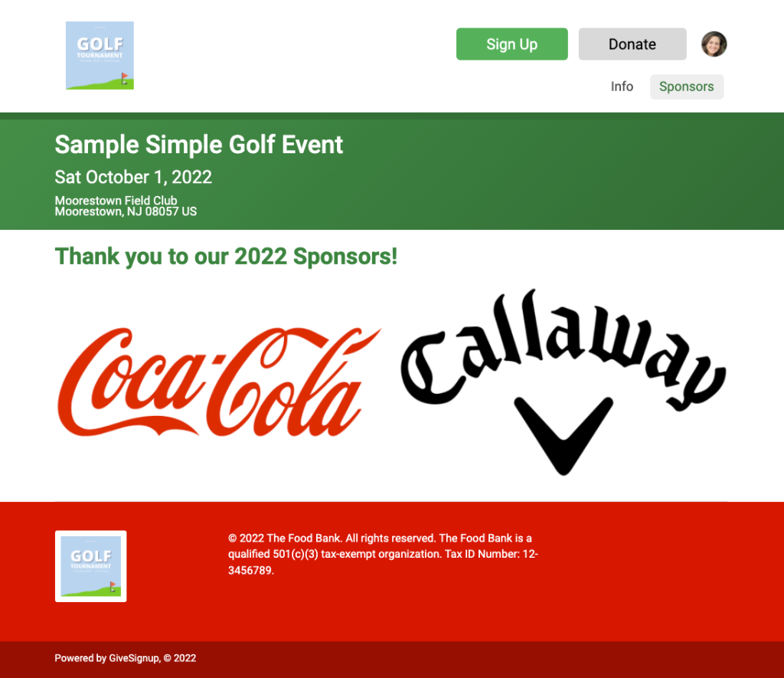Click the Golf Tournament logo in header
The width and height of the screenshot is (784, 678).
click(x=100, y=55)
